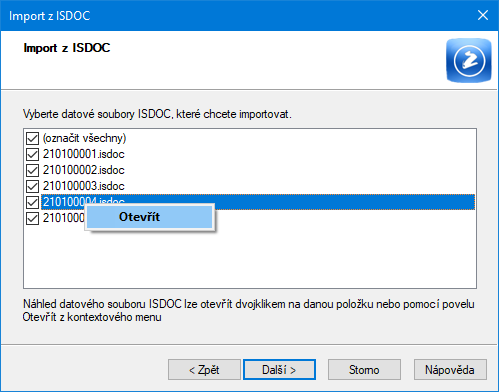Click the 'Import z ISDOC' title bar
The width and height of the screenshot is (499, 392).
coord(233,16)
